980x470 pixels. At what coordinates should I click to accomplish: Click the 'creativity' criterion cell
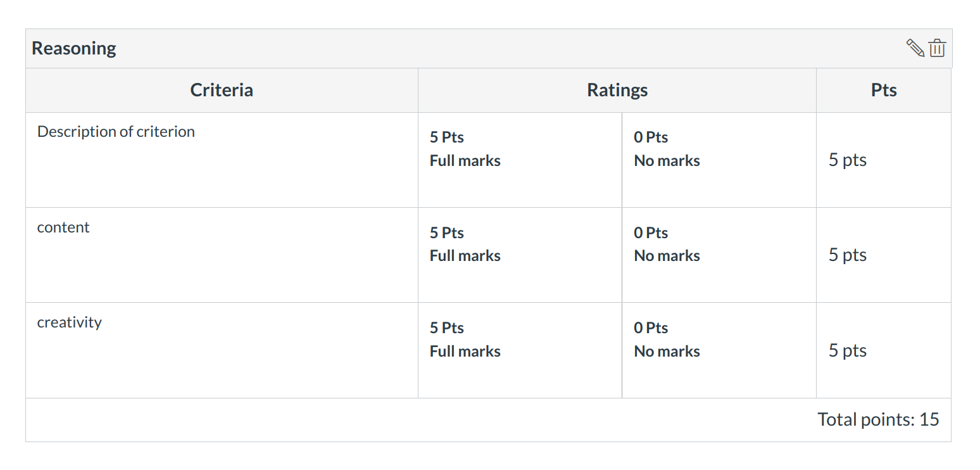(x=70, y=322)
